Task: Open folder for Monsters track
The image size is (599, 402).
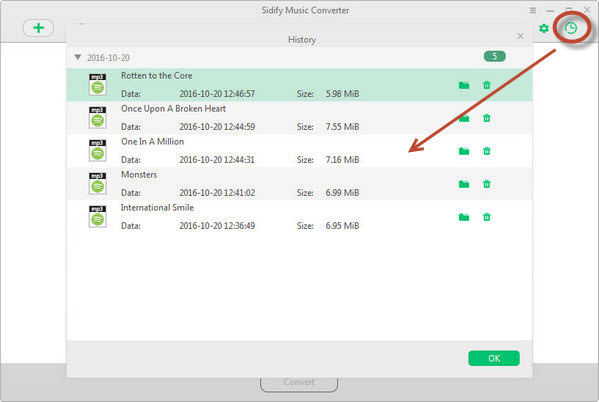Action: [464, 185]
